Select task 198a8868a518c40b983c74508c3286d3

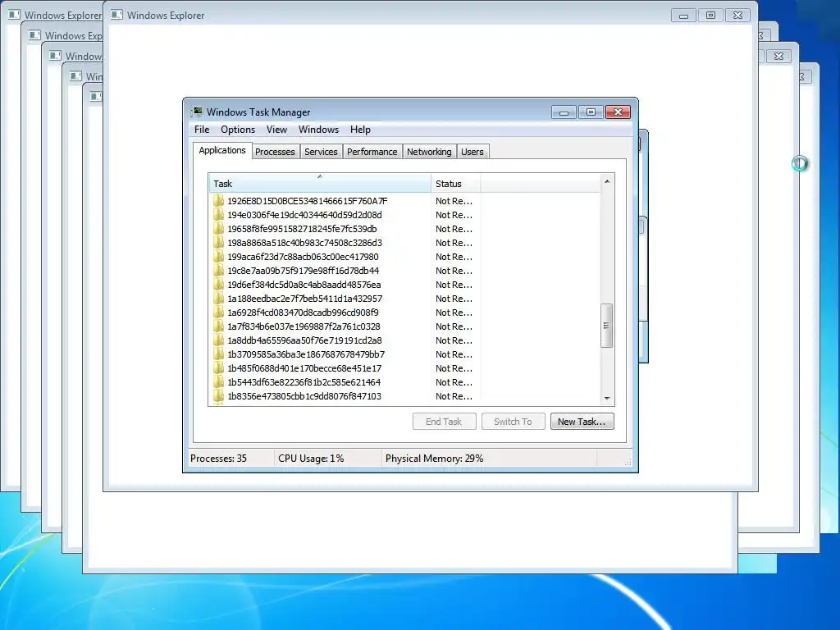304,243
